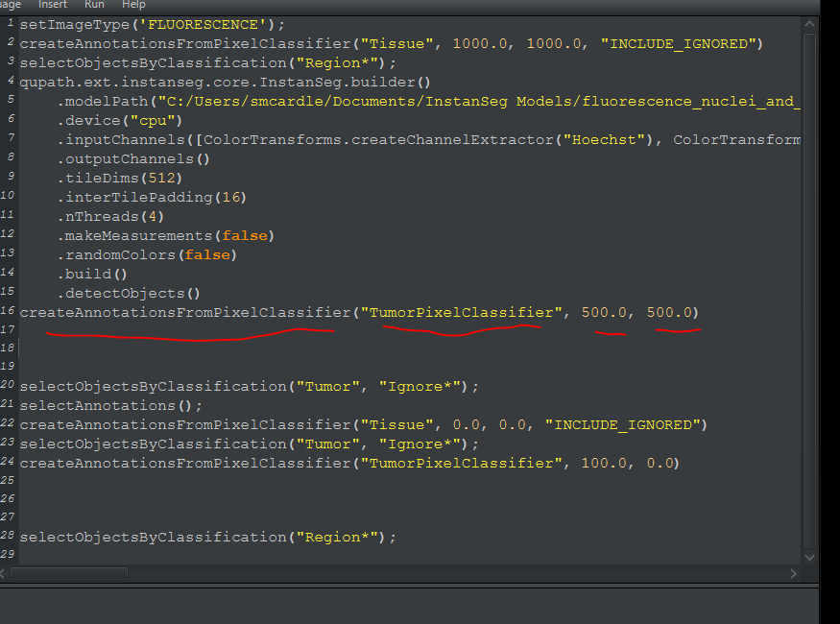
Task: Click the false keyword in makeMeasurements
Action: [x=245, y=235]
